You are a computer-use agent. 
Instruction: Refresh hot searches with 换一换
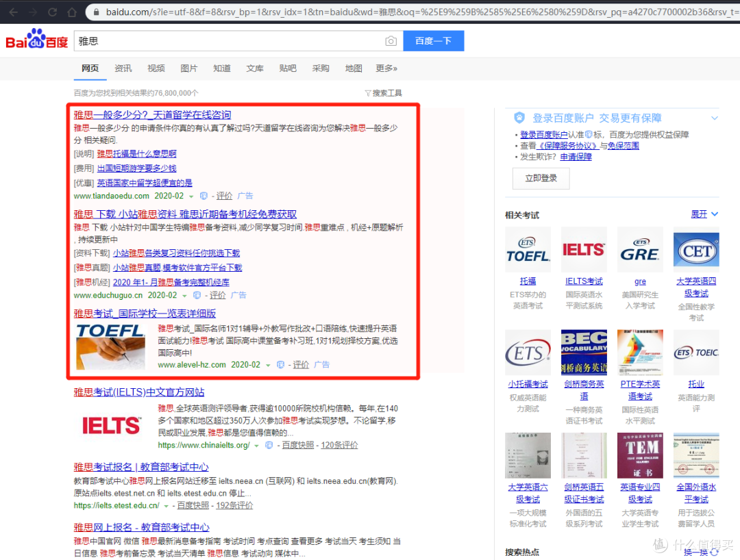[700, 552]
